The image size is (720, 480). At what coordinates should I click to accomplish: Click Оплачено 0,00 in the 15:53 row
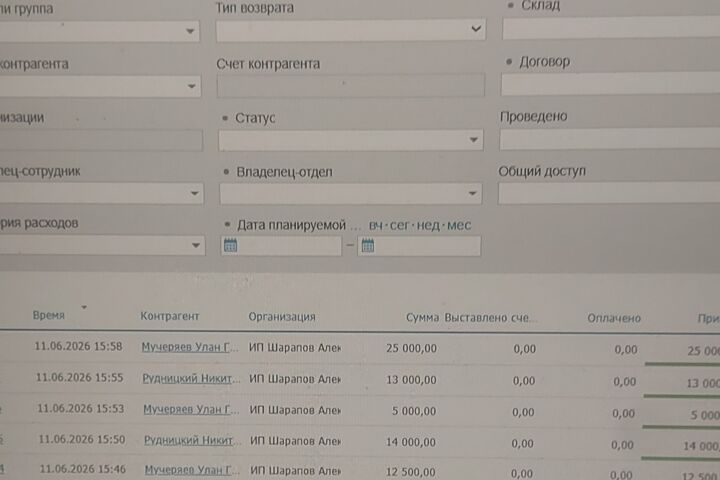[x=624, y=413]
